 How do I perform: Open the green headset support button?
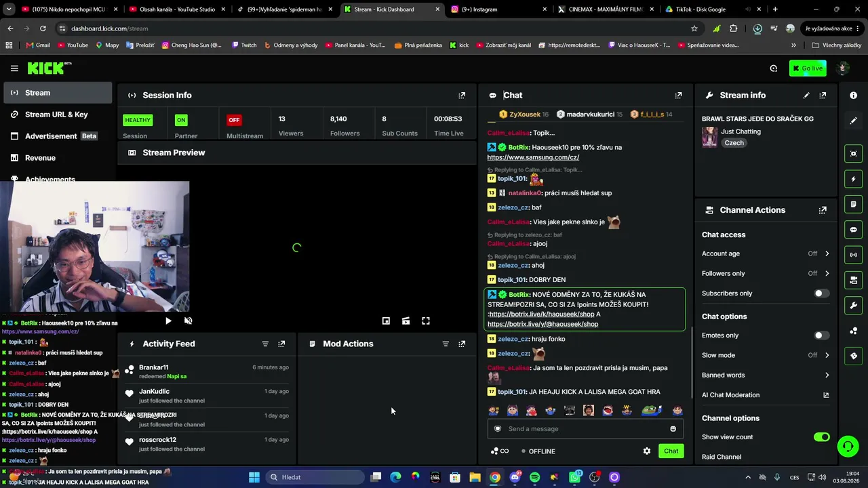pyautogui.click(x=847, y=446)
